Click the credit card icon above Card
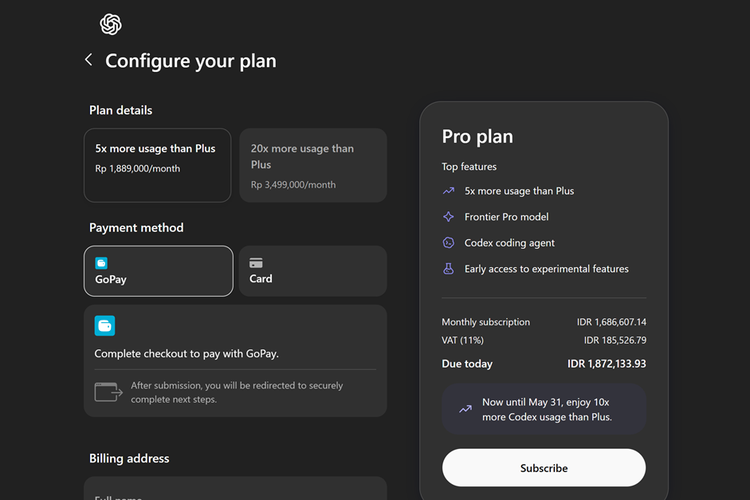This screenshot has height=500, width=750. pos(256,263)
